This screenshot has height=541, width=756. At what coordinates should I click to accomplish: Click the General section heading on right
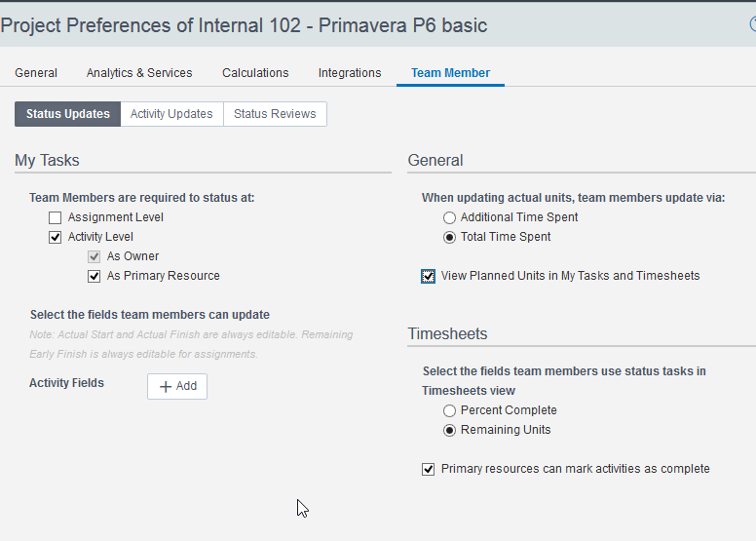click(x=435, y=160)
